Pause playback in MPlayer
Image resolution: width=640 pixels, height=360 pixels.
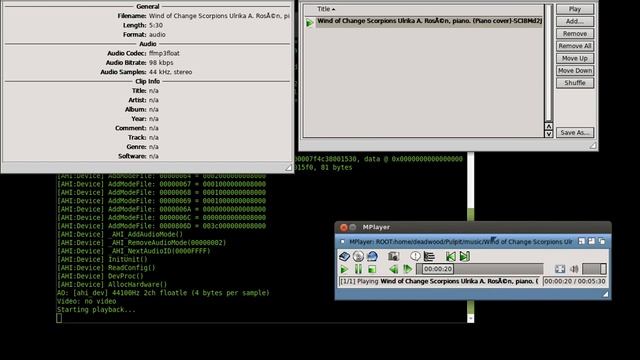(358, 269)
